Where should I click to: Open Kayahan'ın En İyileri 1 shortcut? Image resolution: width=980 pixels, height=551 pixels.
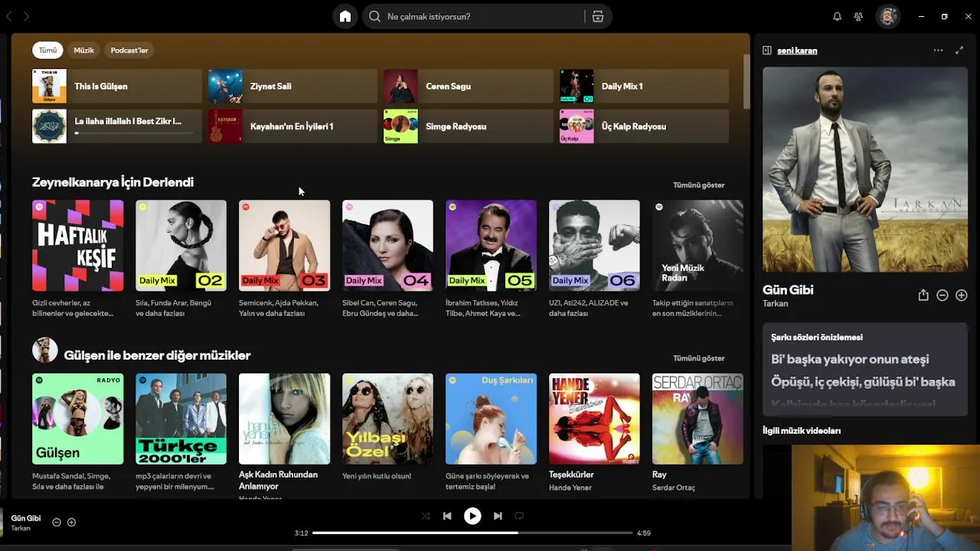click(292, 126)
